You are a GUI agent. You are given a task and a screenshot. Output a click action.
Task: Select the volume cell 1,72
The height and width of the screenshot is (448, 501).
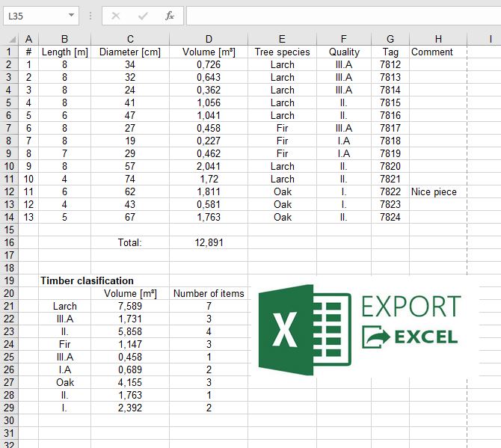click(209, 179)
